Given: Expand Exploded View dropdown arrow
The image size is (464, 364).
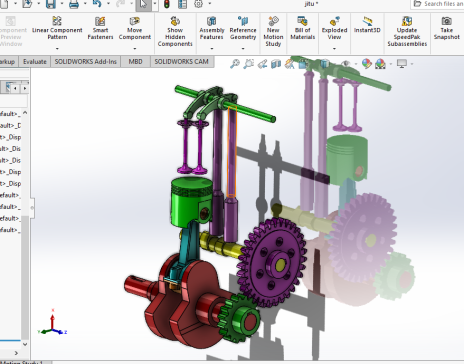Looking at the screenshot, I should coord(334,49).
